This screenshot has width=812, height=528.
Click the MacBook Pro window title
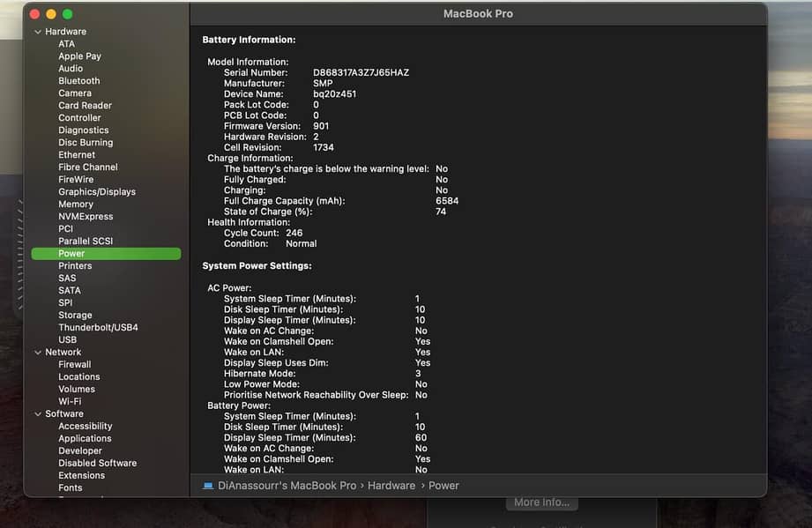478,14
